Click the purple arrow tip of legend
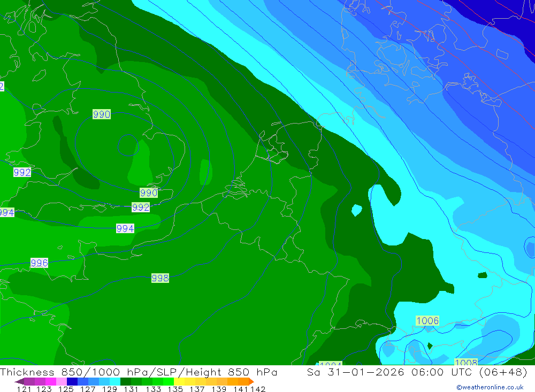The width and height of the screenshot is (535, 392). pos(19,381)
